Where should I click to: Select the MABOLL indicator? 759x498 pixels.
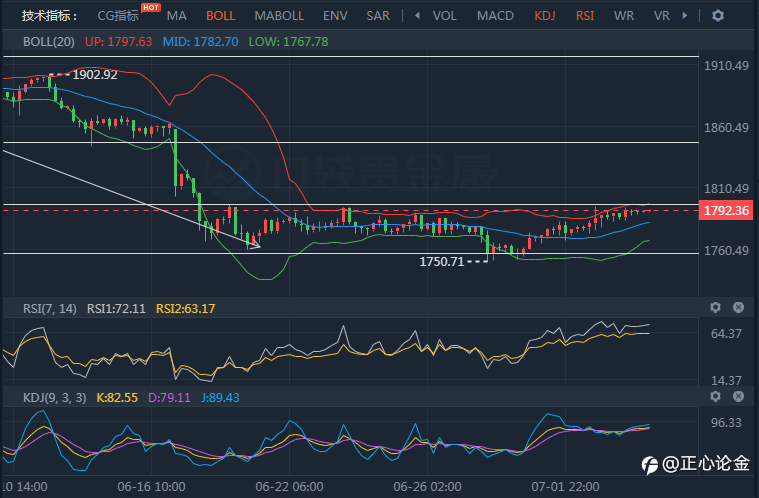pos(279,16)
